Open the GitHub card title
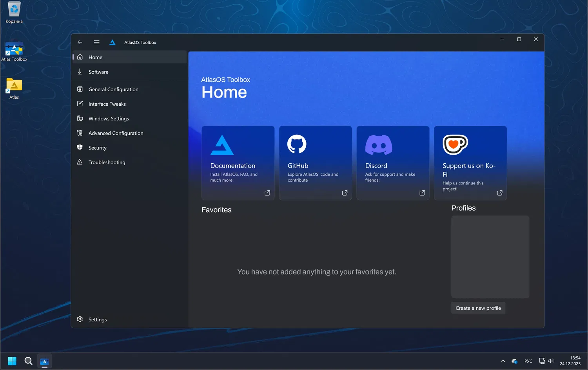Screen dimensions: 588x370 [x=298, y=166]
